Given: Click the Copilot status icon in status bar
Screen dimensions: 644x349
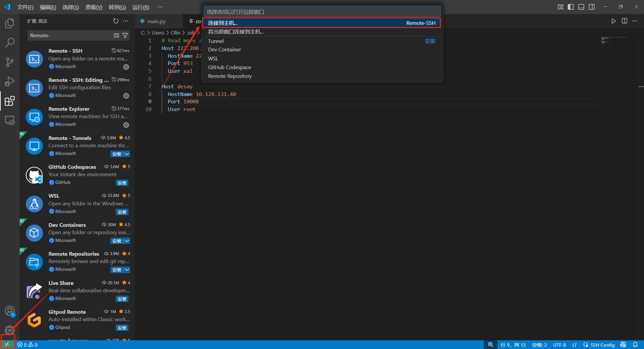Looking at the screenshot, I should point(624,345).
